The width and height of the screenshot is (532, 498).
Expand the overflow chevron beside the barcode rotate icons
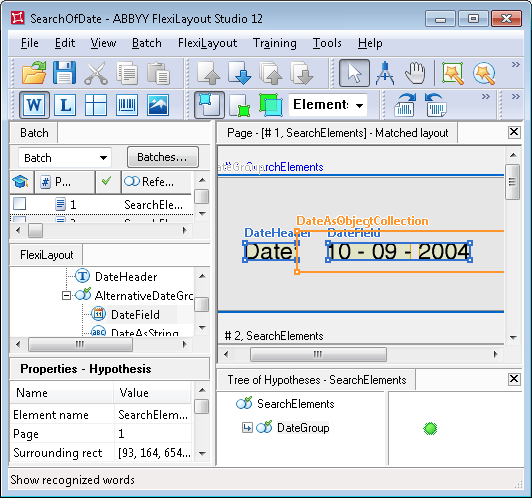tap(486, 97)
